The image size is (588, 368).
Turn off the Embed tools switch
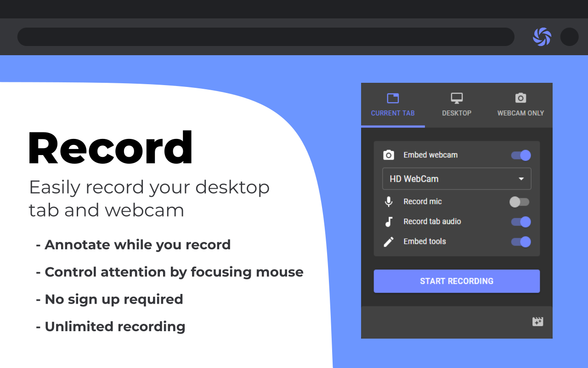[521, 242]
